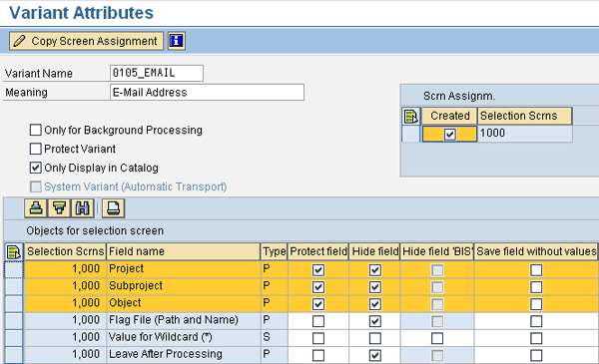Uncheck Hide field for Flag File row
This screenshot has height=364, width=599.
click(374, 321)
